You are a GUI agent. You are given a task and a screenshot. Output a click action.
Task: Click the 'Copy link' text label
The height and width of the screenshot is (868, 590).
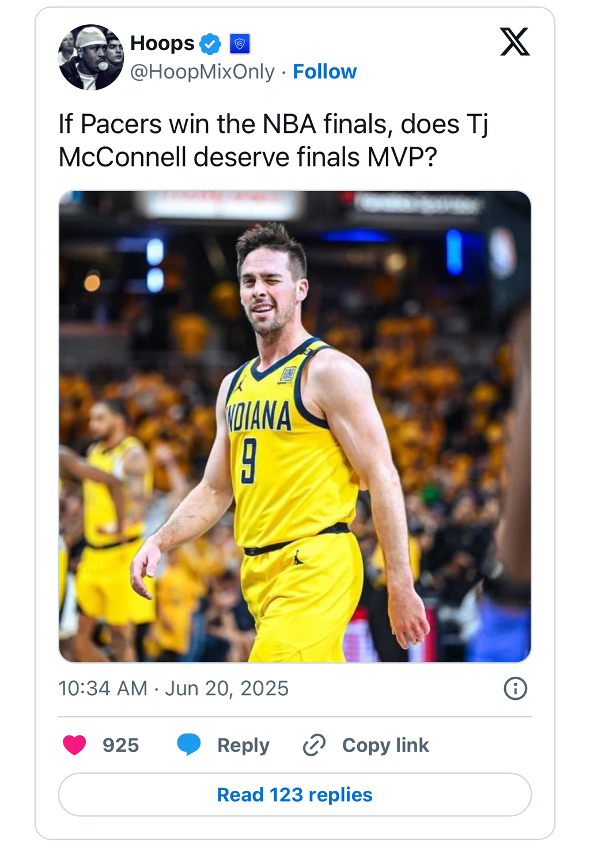(x=385, y=745)
